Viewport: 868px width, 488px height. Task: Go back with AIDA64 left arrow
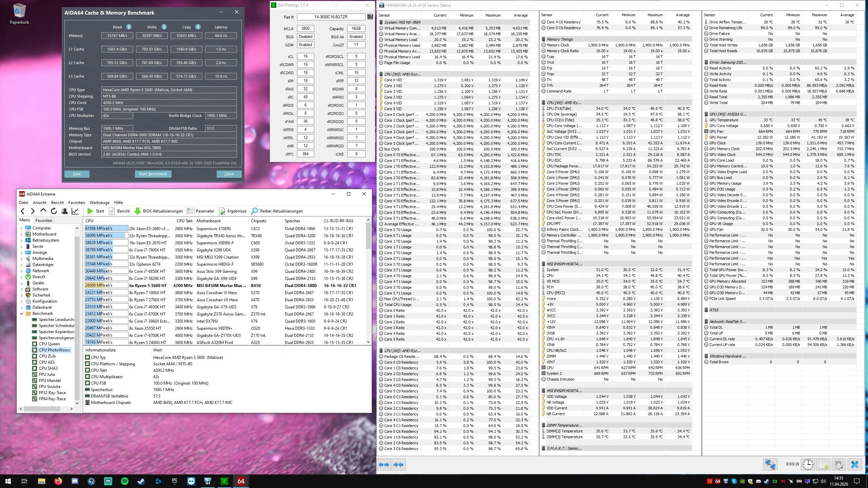pos(23,211)
